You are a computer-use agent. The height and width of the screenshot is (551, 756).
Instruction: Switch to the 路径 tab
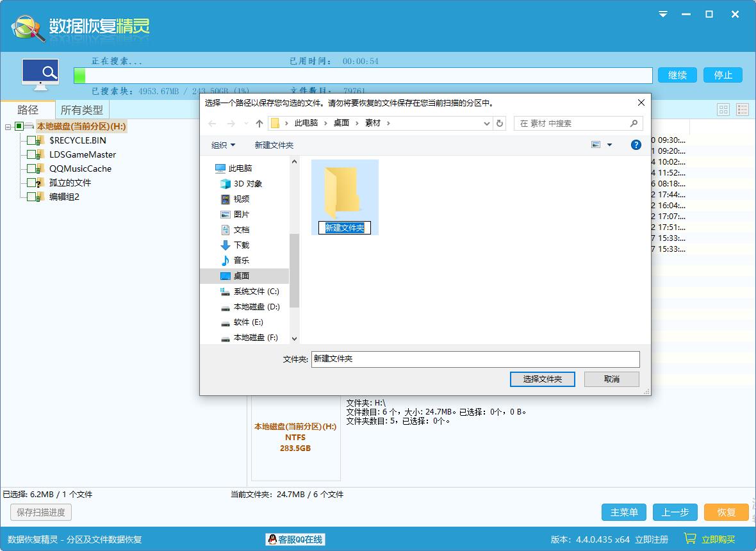(x=28, y=110)
